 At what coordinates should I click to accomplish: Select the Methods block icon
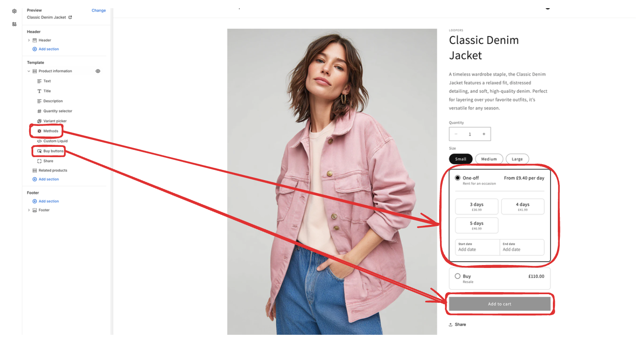pyautogui.click(x=39, y=131)
